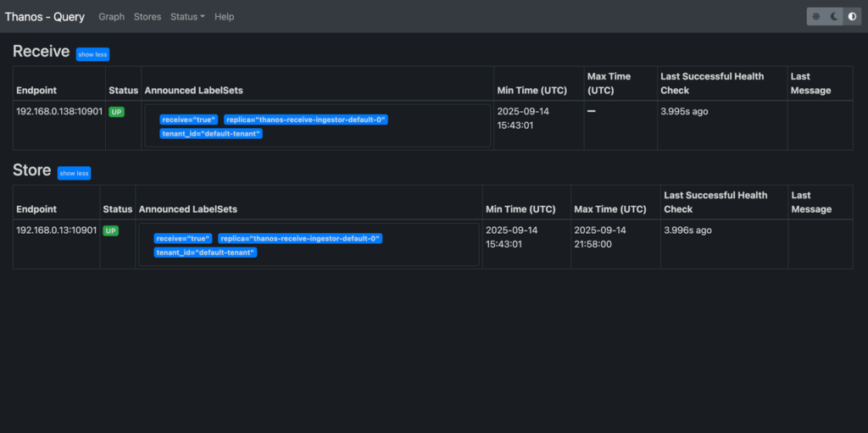The width and height of the screenshot is (868, 433).
Task: Select the auto theme half-circle icon
Action: click(x=853, y=17)
